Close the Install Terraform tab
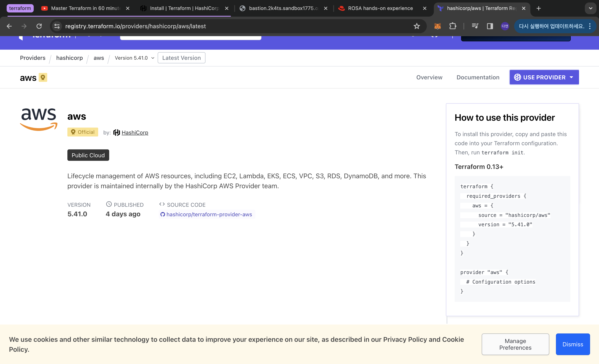The height and width of the screenshot is (364, 599). [226, 9]
